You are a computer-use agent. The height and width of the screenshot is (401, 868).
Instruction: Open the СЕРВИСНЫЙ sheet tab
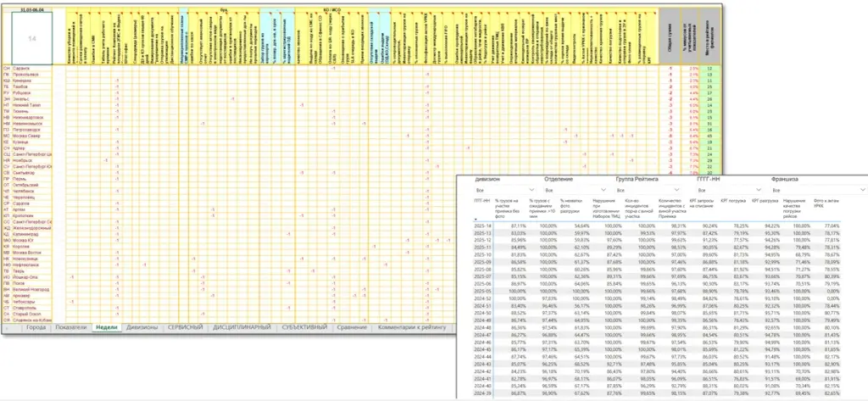pos(184,326)
